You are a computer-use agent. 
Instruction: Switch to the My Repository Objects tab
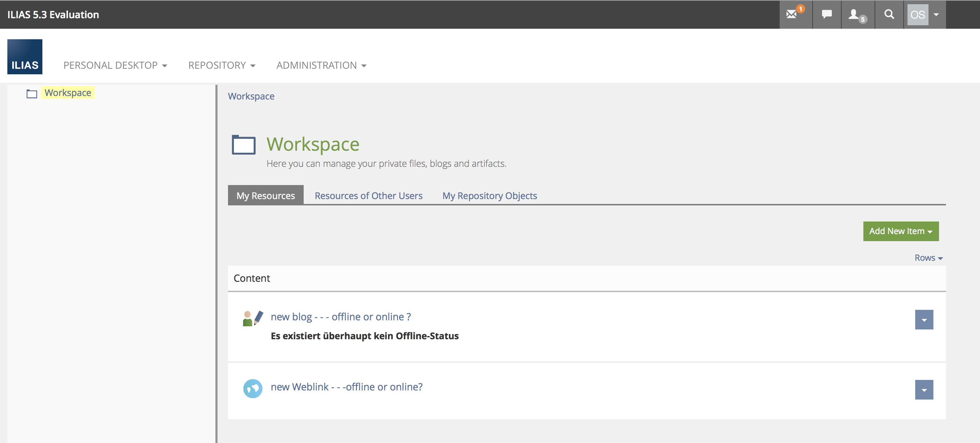tap(489, 196)
